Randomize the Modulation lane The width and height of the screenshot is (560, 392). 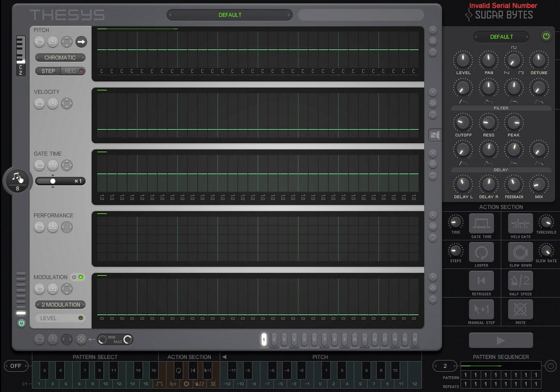click(x=433, y=288)
